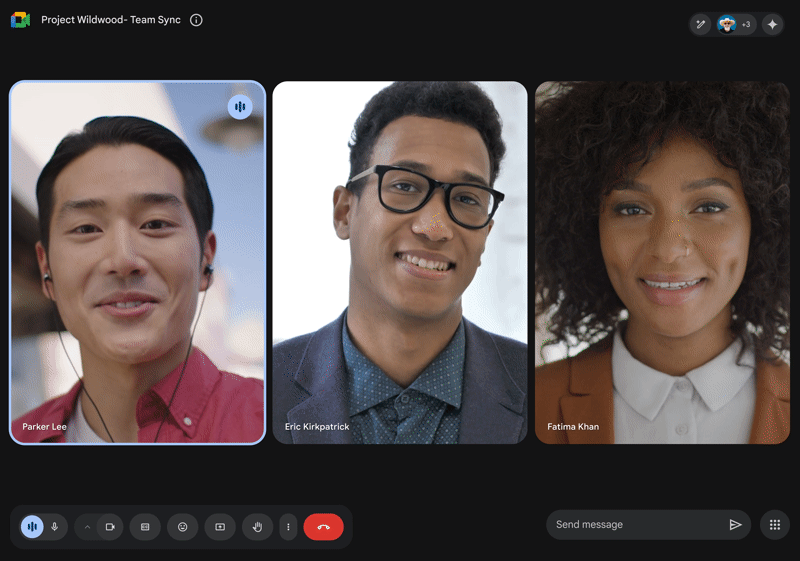Screen dimensions: 800x561
Task: Leave the call with red hang-up button
Action: pos(323,527)
